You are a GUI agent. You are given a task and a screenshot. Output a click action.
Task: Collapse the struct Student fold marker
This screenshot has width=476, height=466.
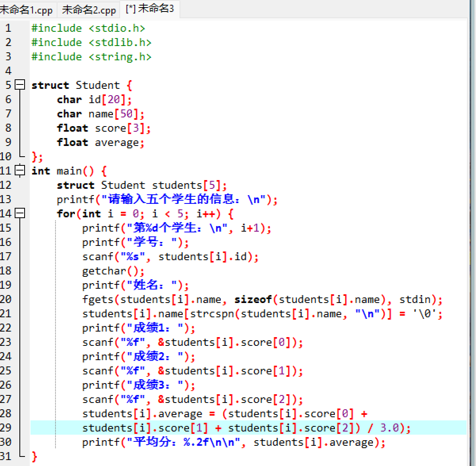pos(20,85)
